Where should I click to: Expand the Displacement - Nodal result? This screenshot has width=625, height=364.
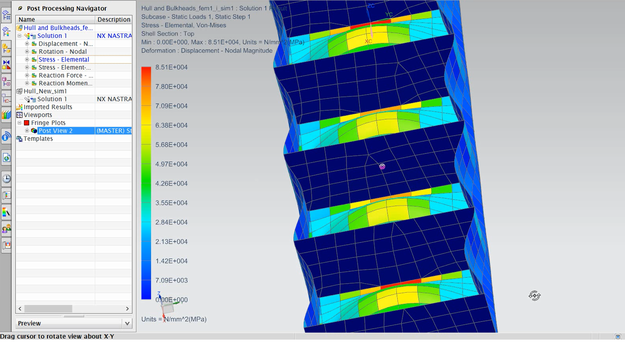pos(27,44)
